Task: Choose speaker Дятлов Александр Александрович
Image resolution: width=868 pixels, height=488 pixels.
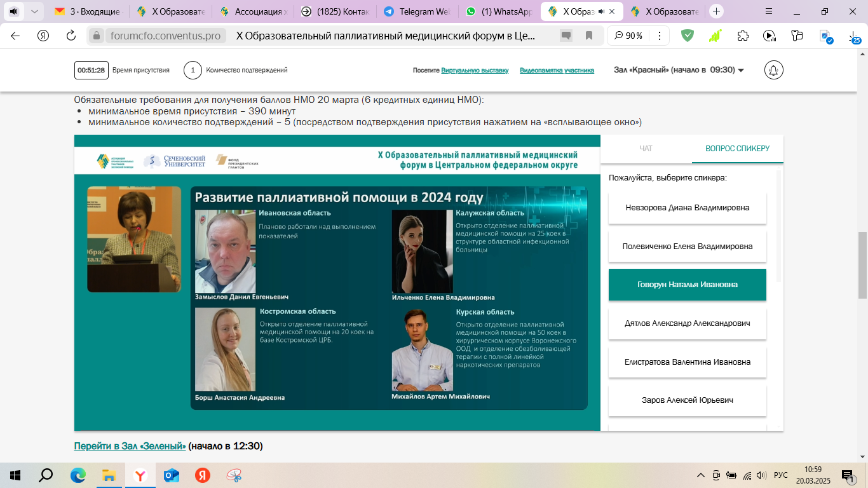Action: [x=688, y=323]
